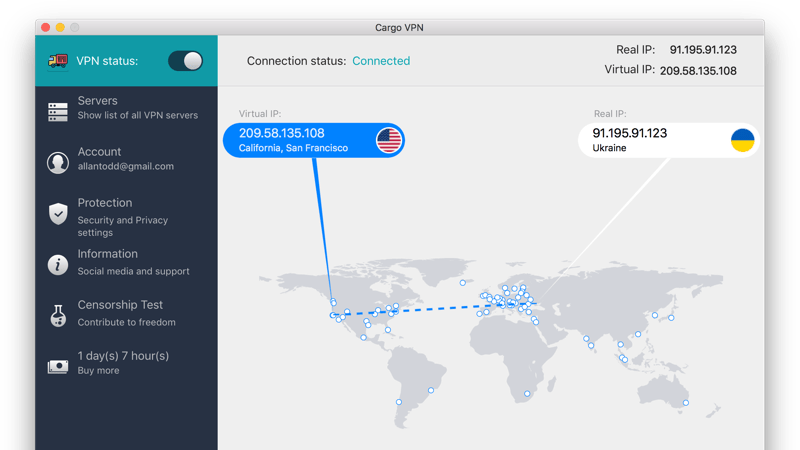Screen dimensions: 800x450
Task: Open the Account section
Action: tap(127, 159)
